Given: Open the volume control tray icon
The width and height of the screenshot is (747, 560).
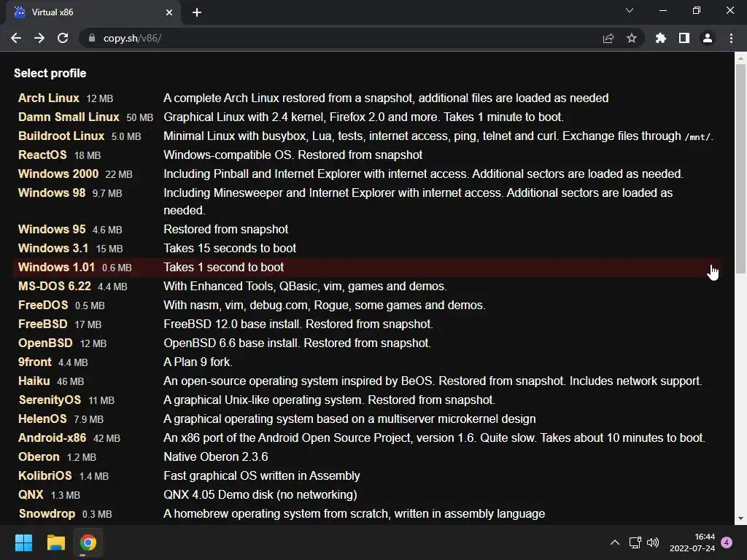Looking at the screenshot, I should [x=653, y=542].
